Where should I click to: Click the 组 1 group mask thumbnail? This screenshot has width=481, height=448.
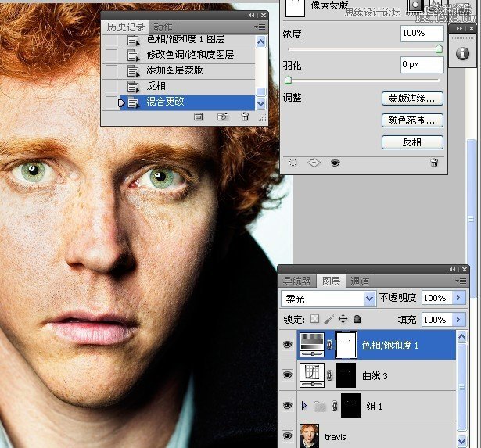tap(350, 406)
